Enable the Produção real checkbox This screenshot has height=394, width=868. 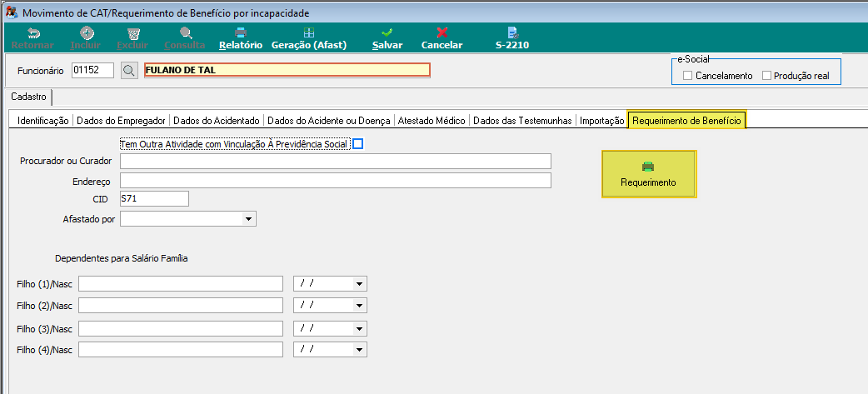(x=766, y=76)
